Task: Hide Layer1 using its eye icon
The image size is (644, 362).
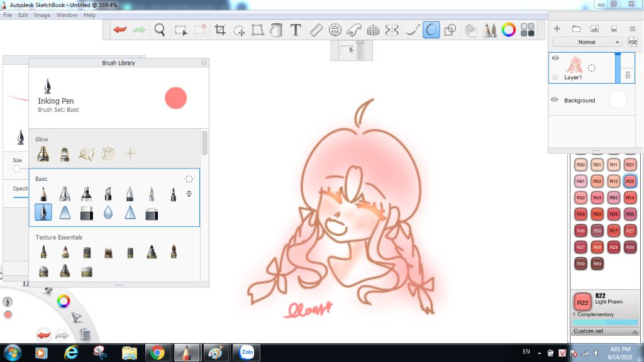Action: click(x=555, y=58)
